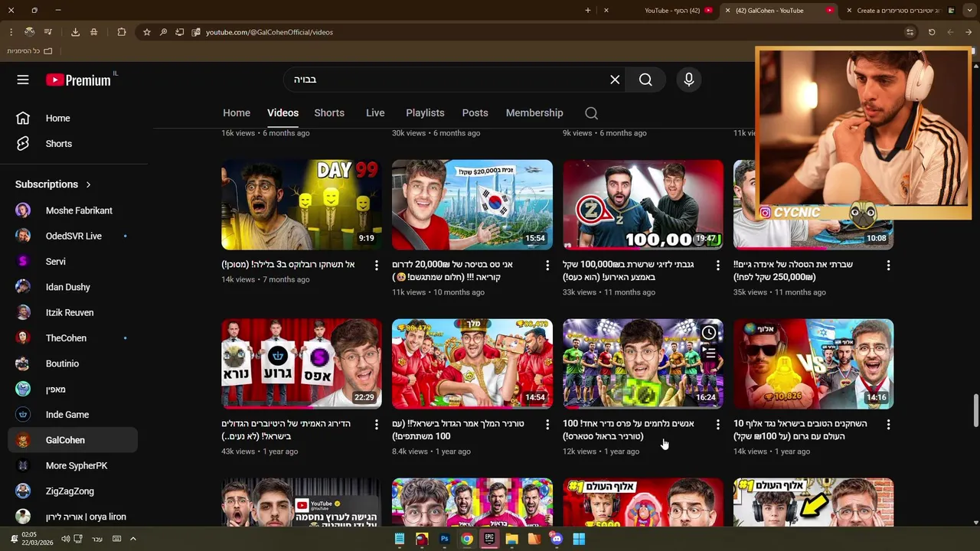This screenshot has width=980, height=551.
Task: Open the Chrome three-dot menu
Action: coord(11,32)
